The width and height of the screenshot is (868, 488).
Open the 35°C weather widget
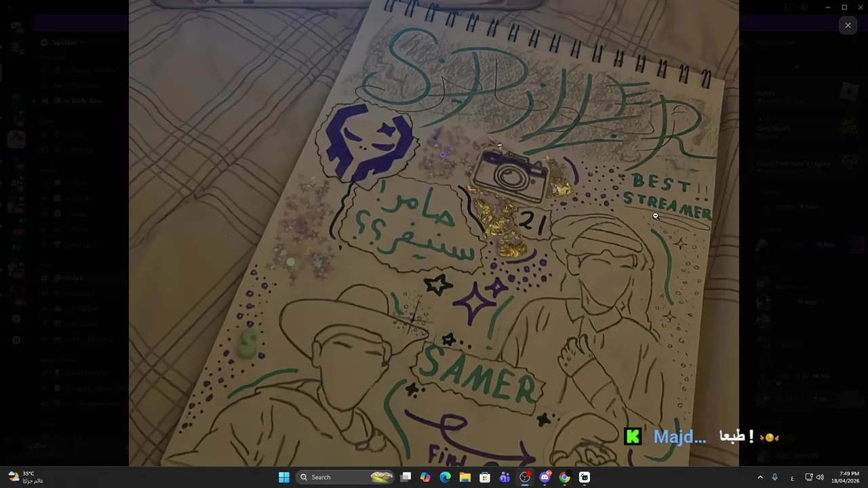coord(26,477)
